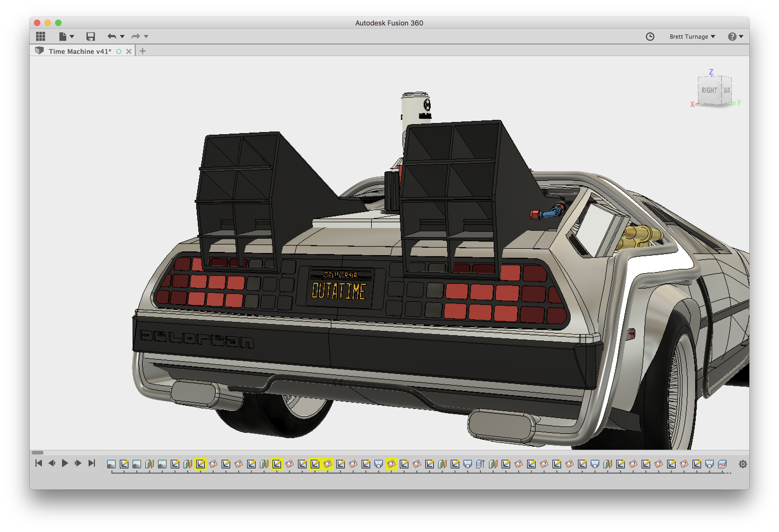Open the Brett Turnage account menu

[692, 37]
